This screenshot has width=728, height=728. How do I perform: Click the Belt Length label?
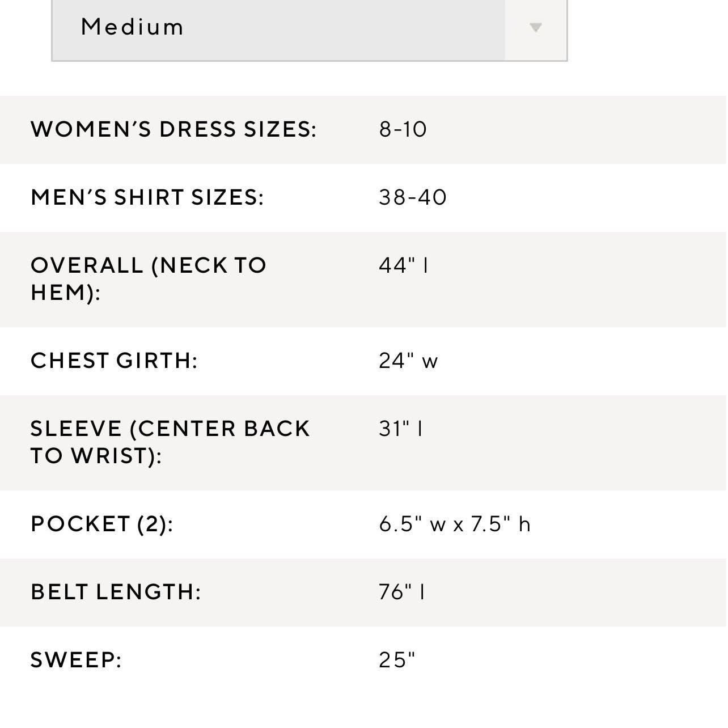click(116, 592)
